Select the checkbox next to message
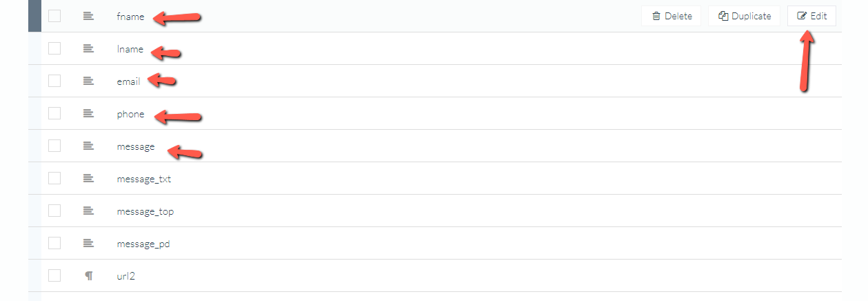The height and width of the screenshot is (301, 868). pyautogui.click(x=54, y=146)
